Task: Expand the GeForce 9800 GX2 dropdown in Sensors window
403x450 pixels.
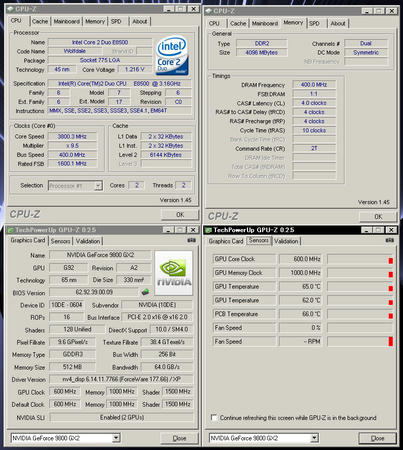Action: (x=314, y=438)
